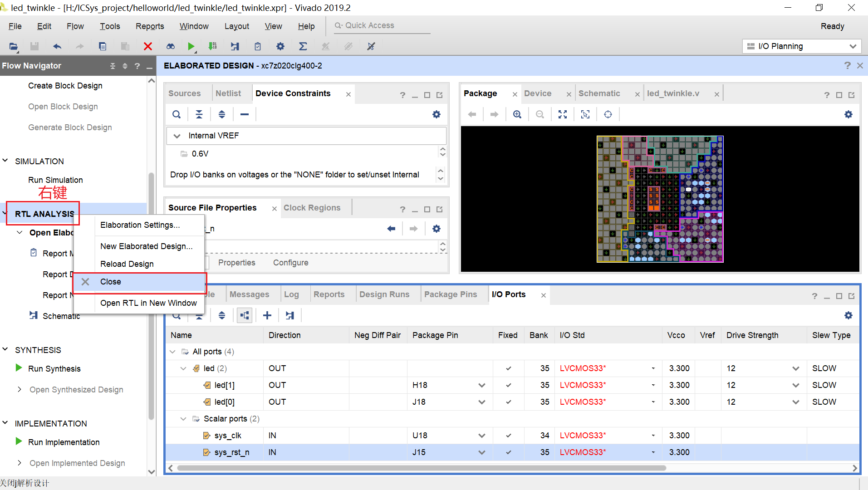Viewport: 868px width, 490px height.
Task: Click Create Block Design link
Action: click(65, 86)
